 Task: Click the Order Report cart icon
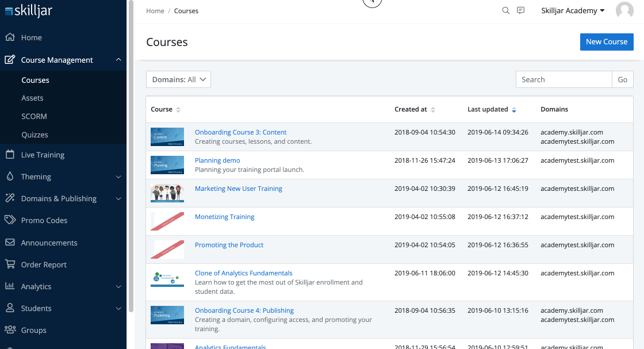click(10, 264)
